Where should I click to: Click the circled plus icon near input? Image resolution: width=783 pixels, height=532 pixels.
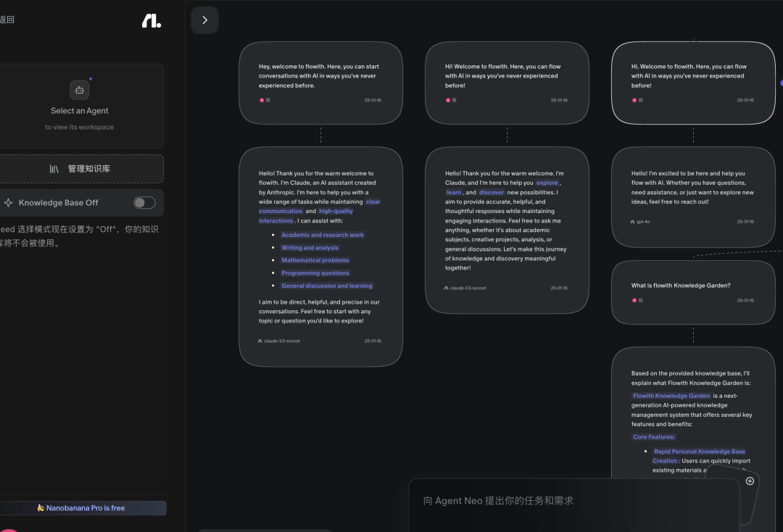pos(750,481)
